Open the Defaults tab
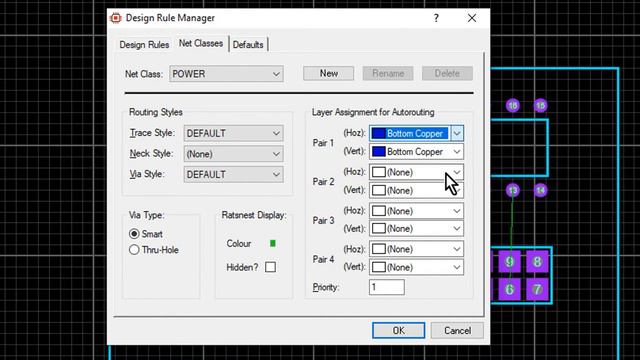This screenshot has width=640, height=360. pos(248,44)
